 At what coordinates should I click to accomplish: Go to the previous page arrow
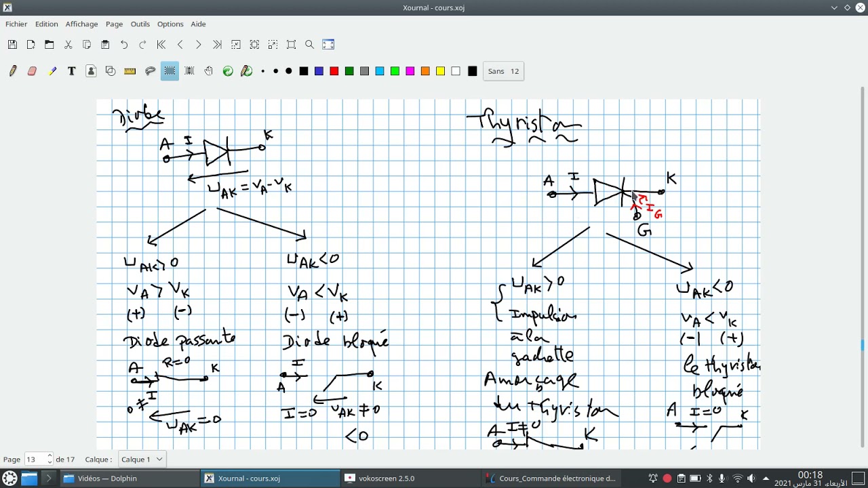[x=180, y=45]
